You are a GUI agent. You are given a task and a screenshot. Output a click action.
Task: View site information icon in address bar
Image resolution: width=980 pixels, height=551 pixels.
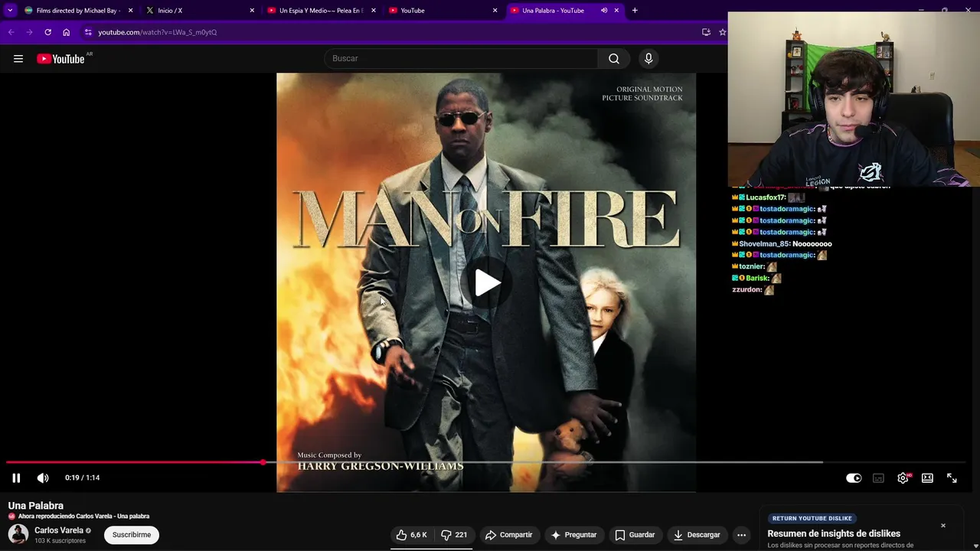pyautogui.click(x=88, y=32)
